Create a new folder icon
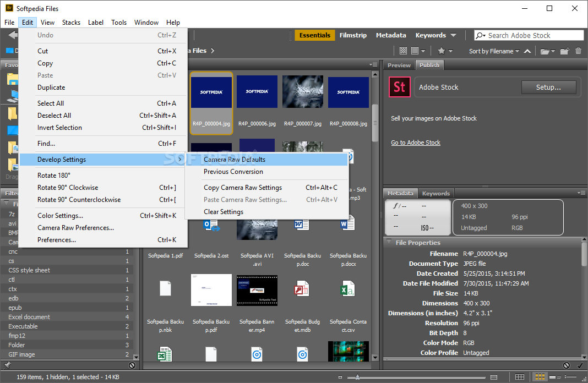The width and height of the screenshot is (588, 383). [565, 51]
